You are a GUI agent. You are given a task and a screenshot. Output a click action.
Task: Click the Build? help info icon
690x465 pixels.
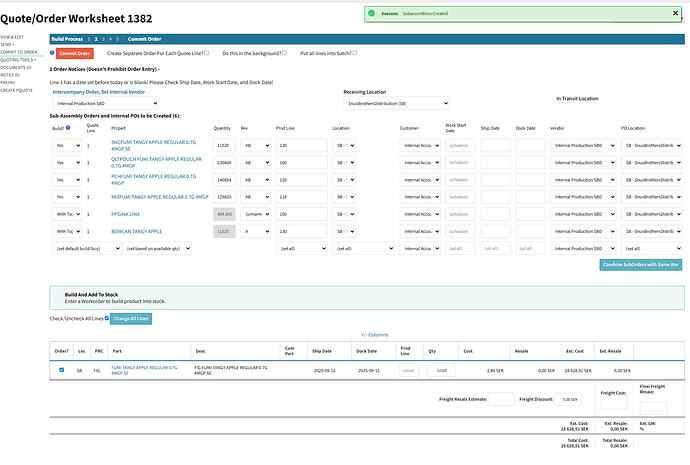click(72, 128)
